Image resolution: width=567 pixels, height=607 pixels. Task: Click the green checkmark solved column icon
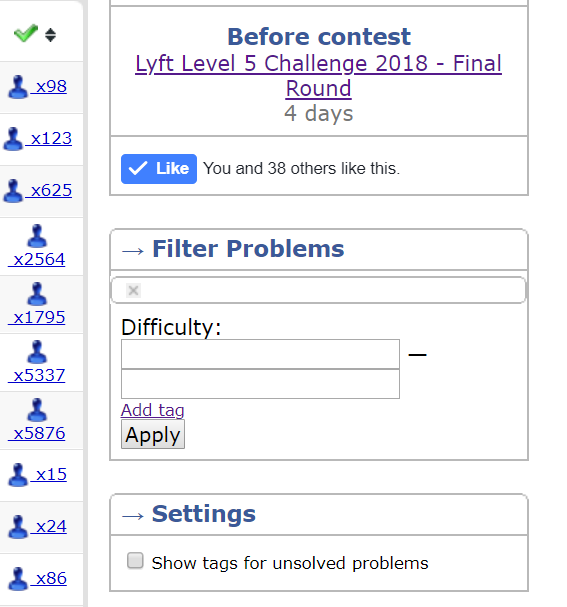click(26, 33)
